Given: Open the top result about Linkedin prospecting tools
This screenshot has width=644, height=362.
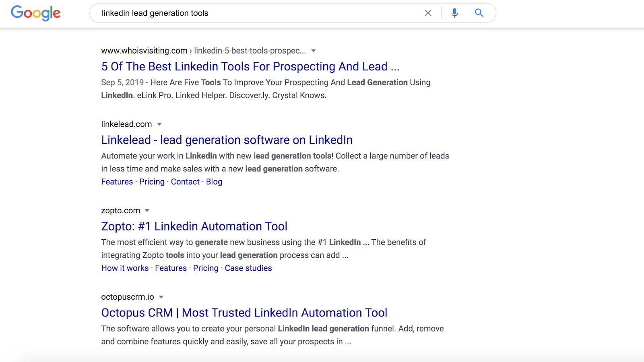Looking at the screenshot, I should tap(250, 66).
